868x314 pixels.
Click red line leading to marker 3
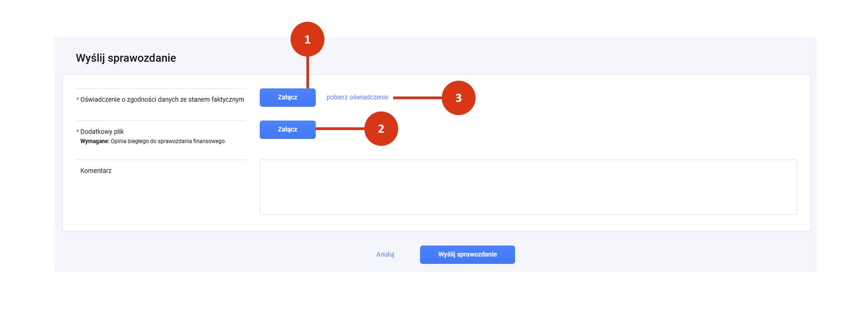click(417, 97)
